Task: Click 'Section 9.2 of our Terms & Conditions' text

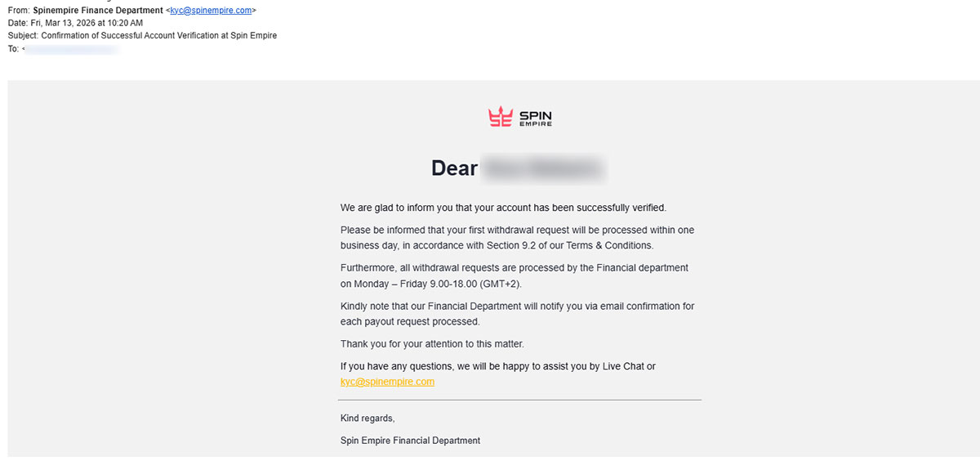Action: [570, 245]
